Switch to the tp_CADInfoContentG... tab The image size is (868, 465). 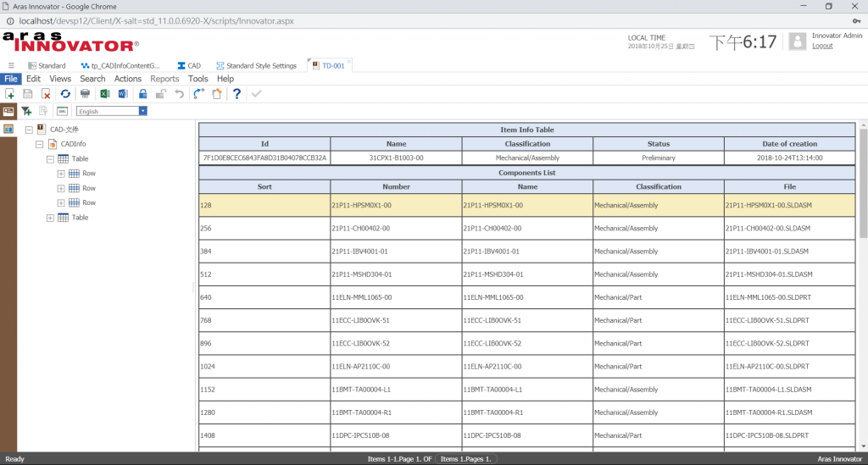click(x=120, y=66)
